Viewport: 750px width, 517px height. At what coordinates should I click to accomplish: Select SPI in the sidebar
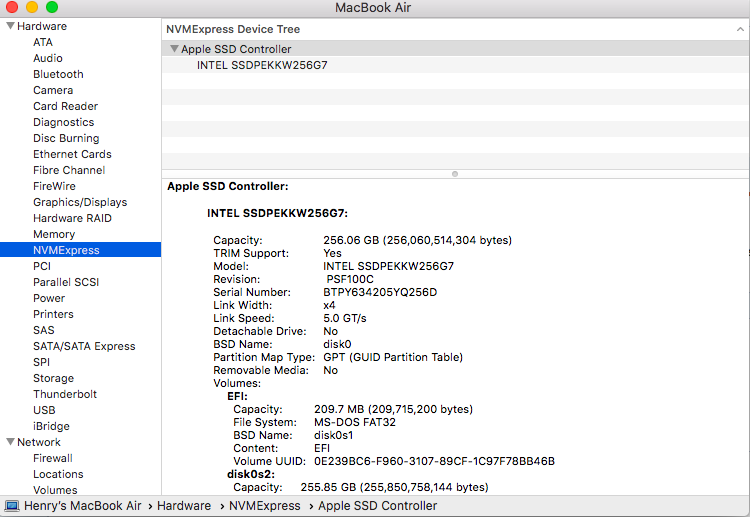[41, 362]
